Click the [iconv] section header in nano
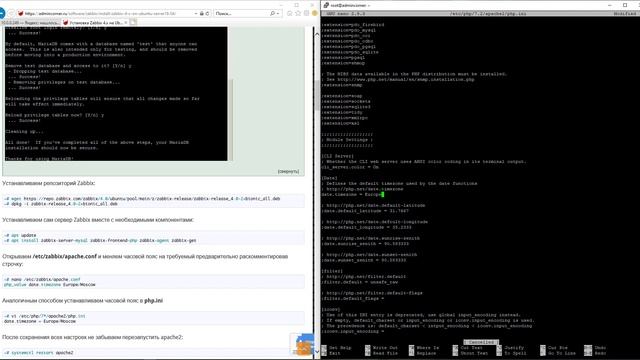This screenshot has width=640, height=360. pos(331,310)
